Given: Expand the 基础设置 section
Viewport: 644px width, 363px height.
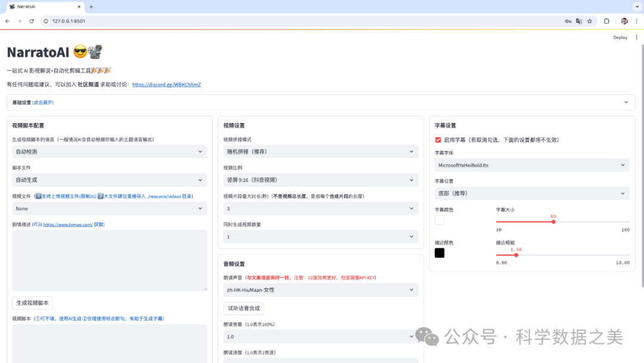Looking at the screenshot, I should [x=321, y=102].
